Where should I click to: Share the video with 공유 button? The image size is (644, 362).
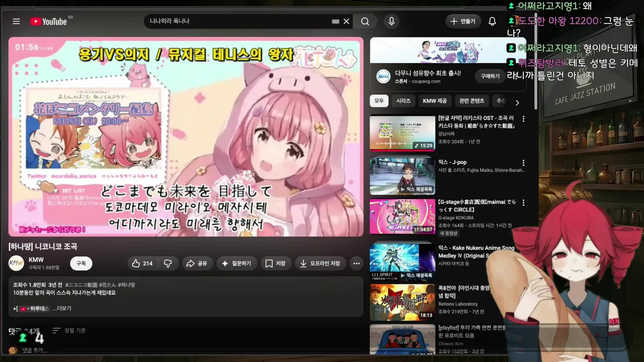197,263
